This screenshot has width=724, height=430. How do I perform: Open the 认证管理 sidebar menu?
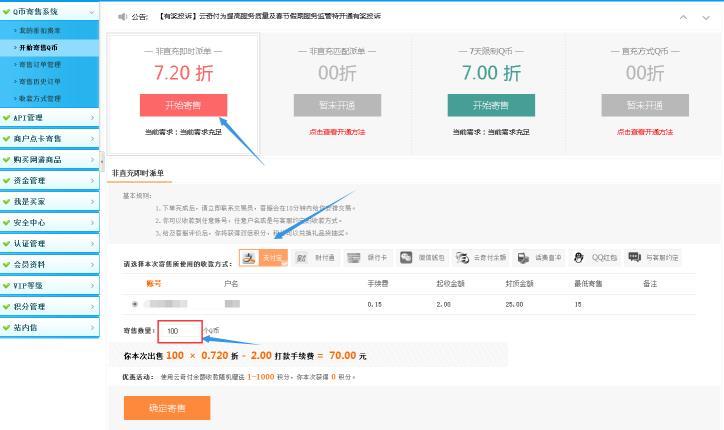49,243
